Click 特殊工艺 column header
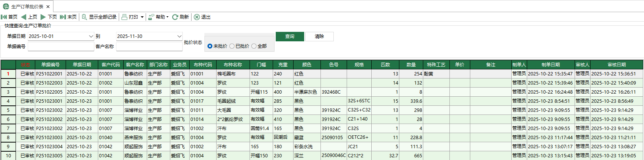Image resolution: width=644 pixels, height=160 pixels. (436, 64)
